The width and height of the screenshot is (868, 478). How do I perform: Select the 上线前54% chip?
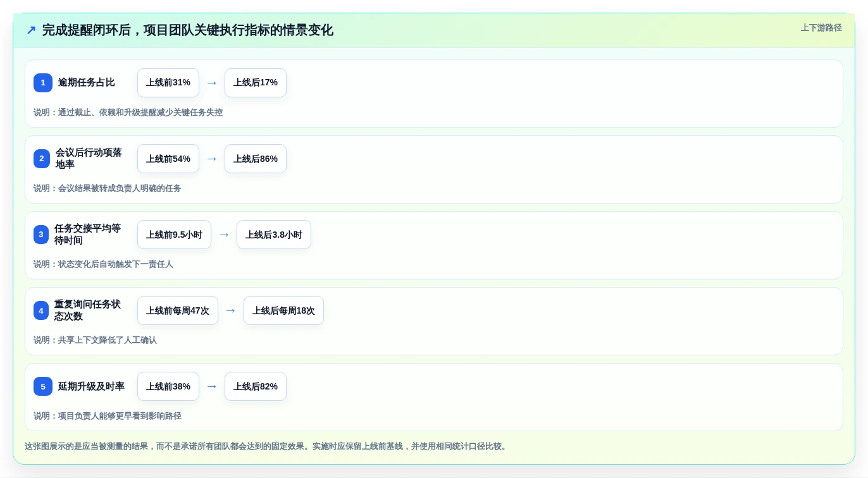(x=168, y=159)
